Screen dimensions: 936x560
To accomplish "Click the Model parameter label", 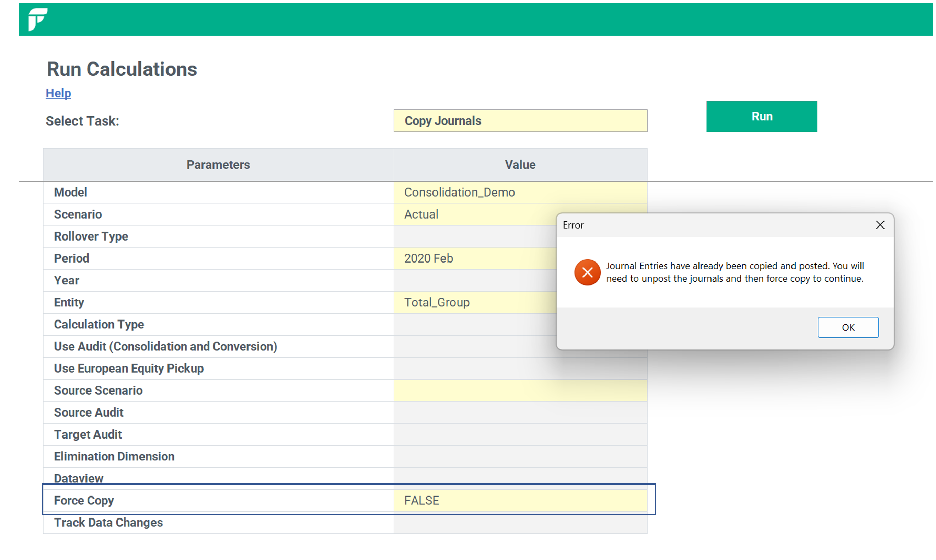I will (x=71, y=192).
